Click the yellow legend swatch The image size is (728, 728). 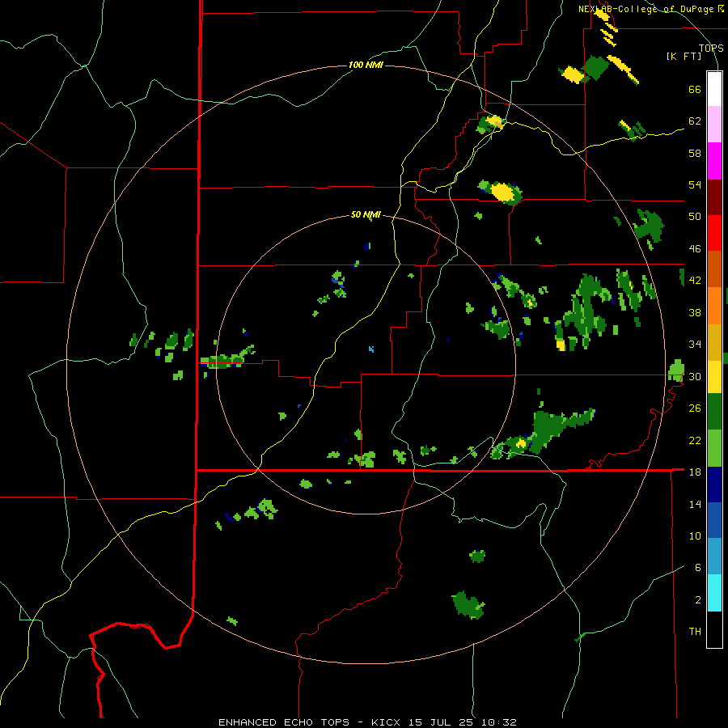[x=714, y=377]
